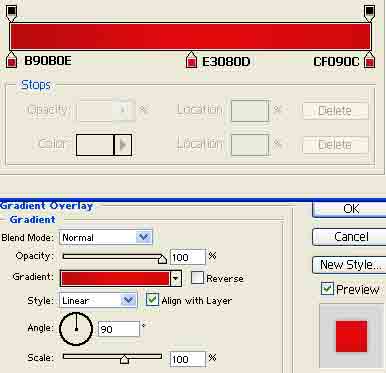
Task: Open the Blend Mode Normal dropdown
Action: tap(106, 237)
